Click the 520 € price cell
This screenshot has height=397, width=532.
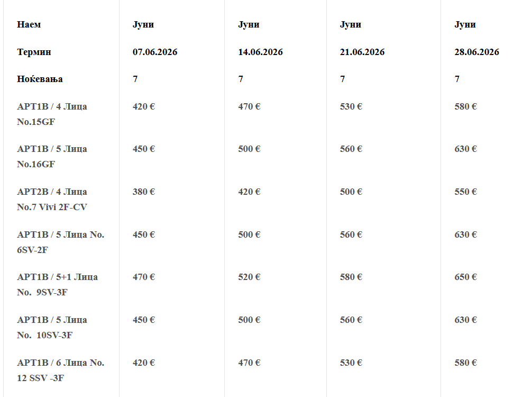250,277
